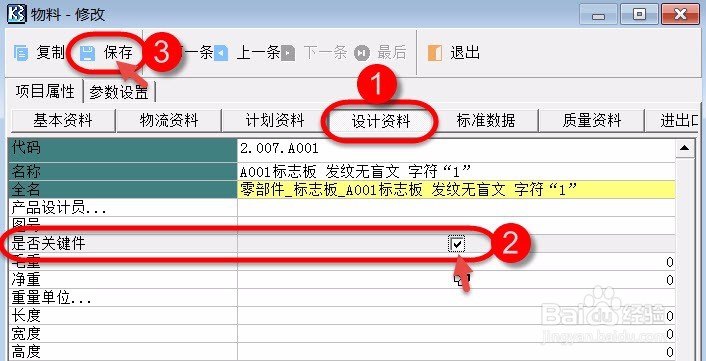The height and width of the screenshot is (361, 706).
Task: Close the 物料 - 修改 window
Action: 680,14
